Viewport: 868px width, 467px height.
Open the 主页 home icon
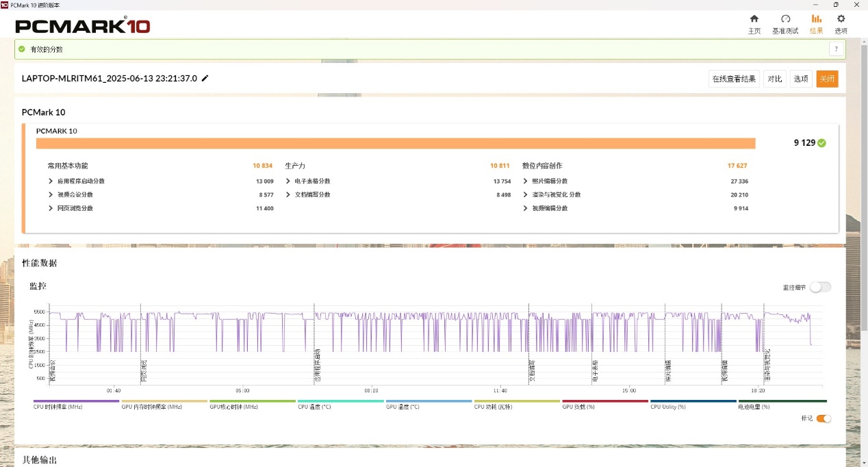click(754, 18)
